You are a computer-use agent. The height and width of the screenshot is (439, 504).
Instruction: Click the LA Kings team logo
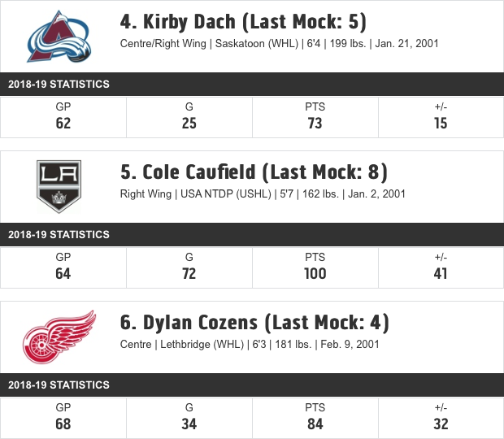[x=59, y=187]
